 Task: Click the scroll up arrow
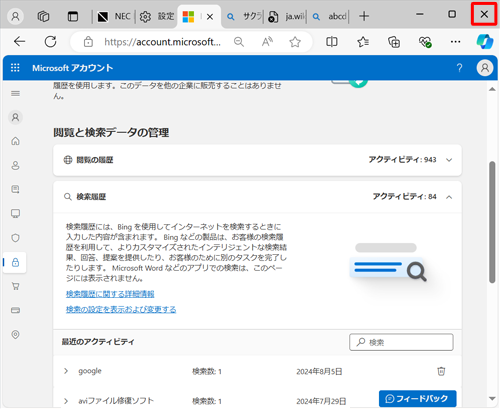(x=492, y=89)
